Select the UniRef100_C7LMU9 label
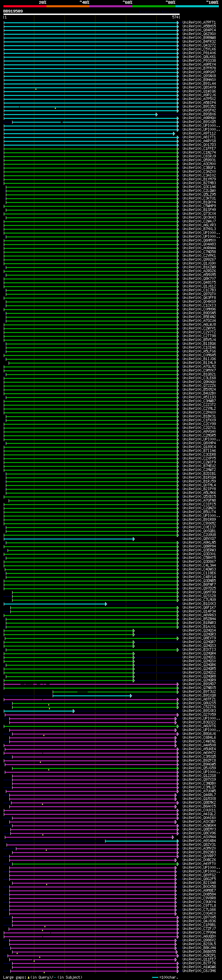 [x=199, y=600]
